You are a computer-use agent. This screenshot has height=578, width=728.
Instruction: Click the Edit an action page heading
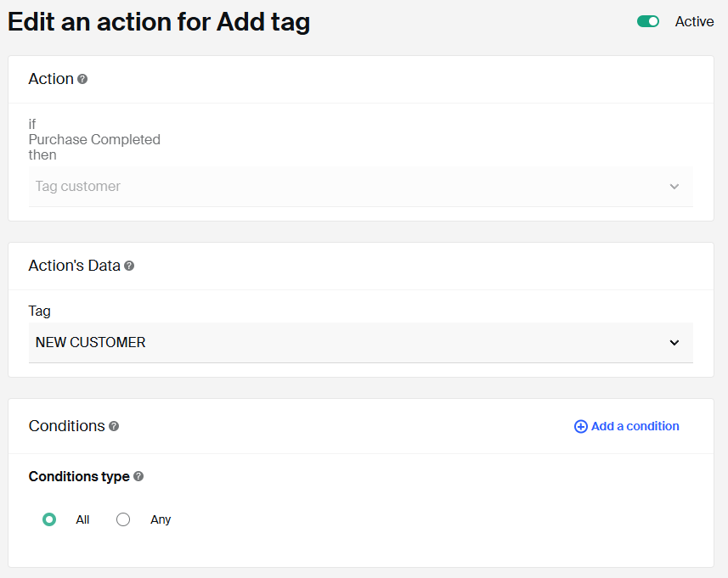(x=159, y=22)
